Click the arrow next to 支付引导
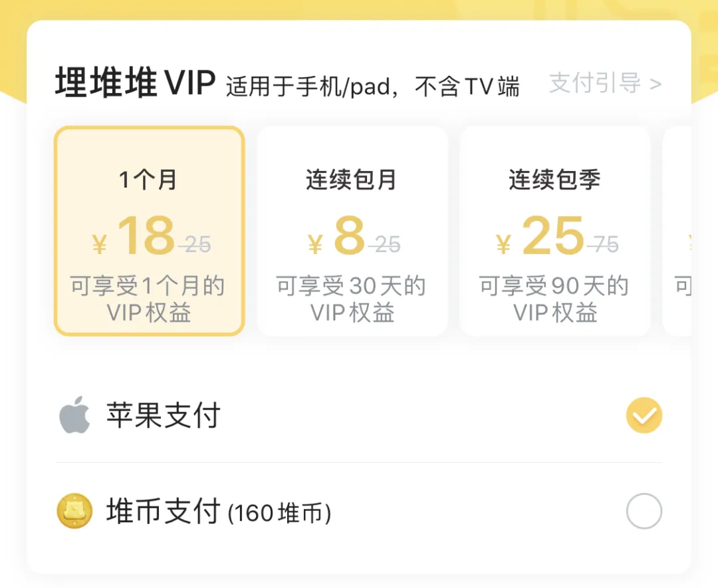This screenshot has width=718, height=588. 656,84
